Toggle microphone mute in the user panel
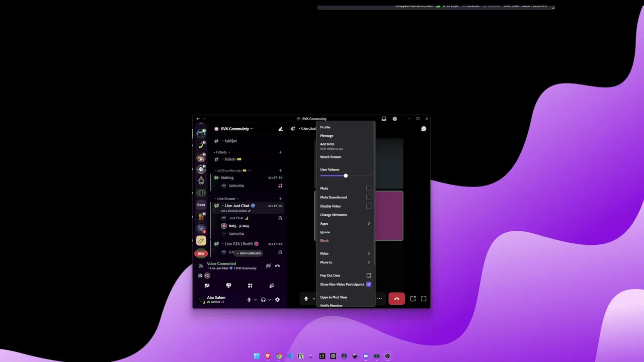 coord(249,300)
